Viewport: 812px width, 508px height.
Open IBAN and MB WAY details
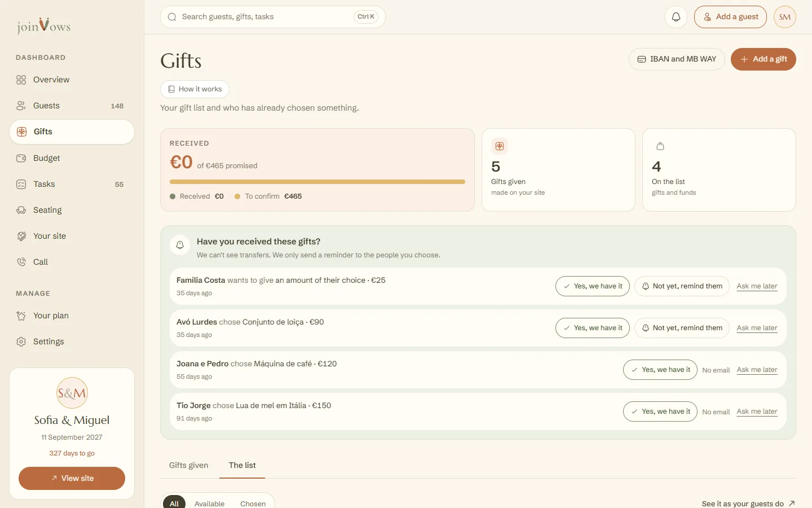pos(677,59)
